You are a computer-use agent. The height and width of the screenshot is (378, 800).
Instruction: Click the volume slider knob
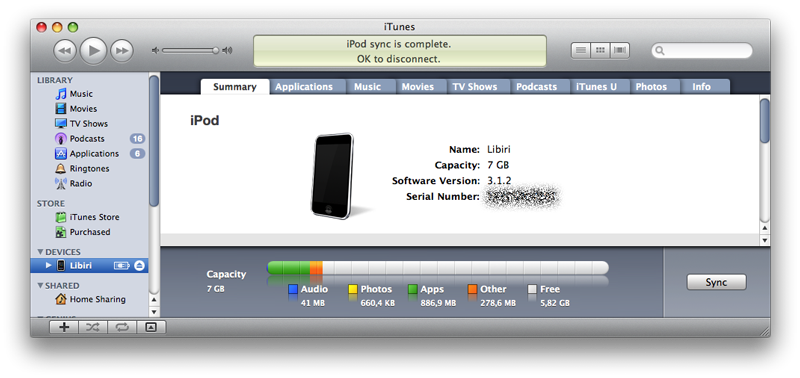215,51
